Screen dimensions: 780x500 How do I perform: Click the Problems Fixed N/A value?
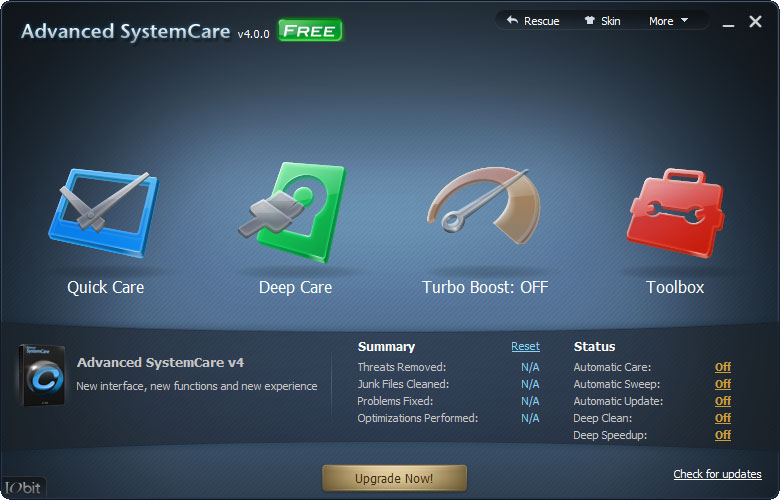(x=530, y=401)
